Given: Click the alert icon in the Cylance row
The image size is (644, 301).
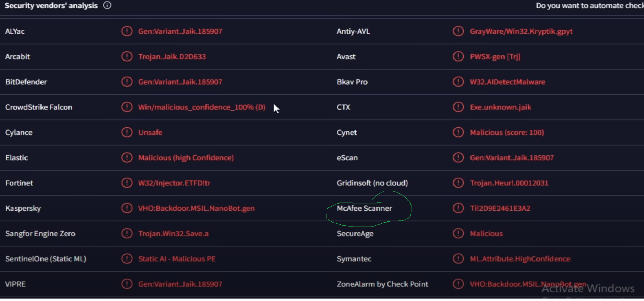Looking at the screenshot, I should tap(127, 132).
